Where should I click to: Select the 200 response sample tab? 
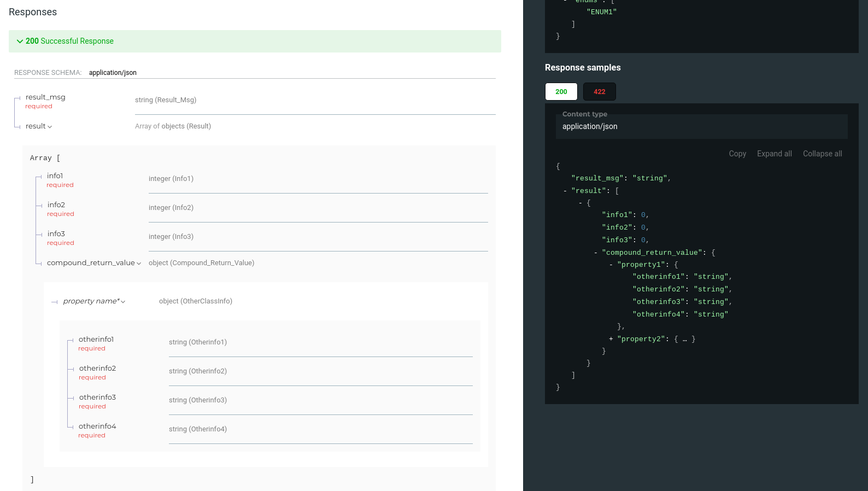coord(561,92)
